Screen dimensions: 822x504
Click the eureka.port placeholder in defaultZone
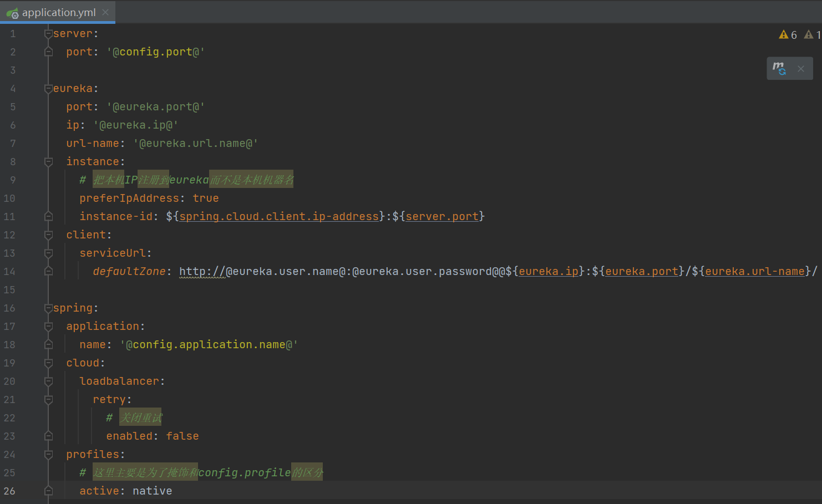(x=642, y=271)
